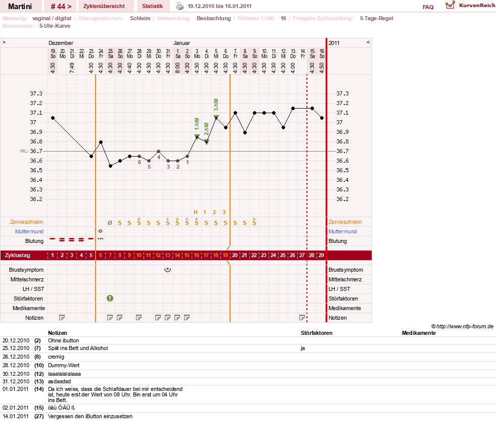This screenshot has width=496, height=448.
Task: Click the right Zervixschleim row label
Action: 345,222
